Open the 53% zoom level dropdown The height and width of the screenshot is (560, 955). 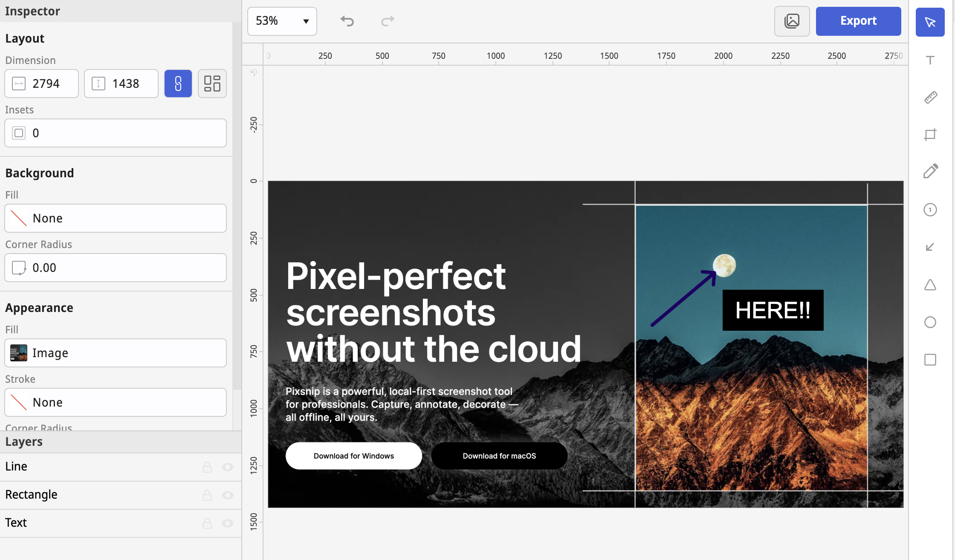coord(282,21)
